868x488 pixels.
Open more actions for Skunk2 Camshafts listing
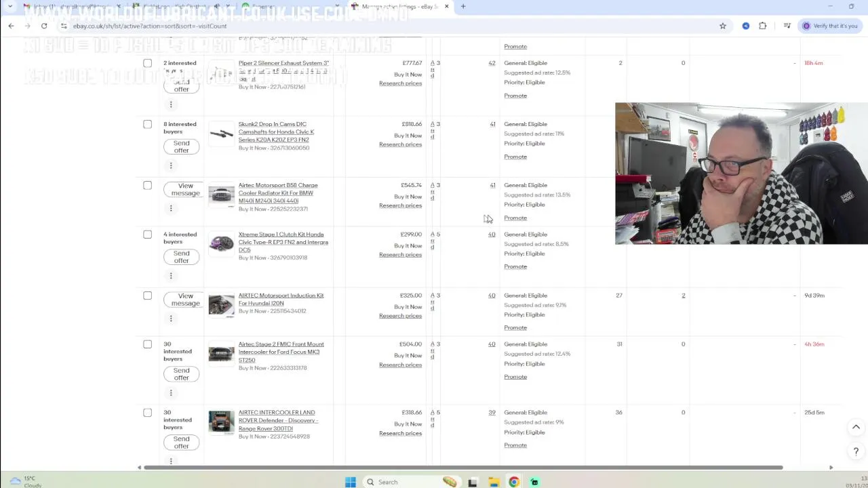click(x=171, y=165)
